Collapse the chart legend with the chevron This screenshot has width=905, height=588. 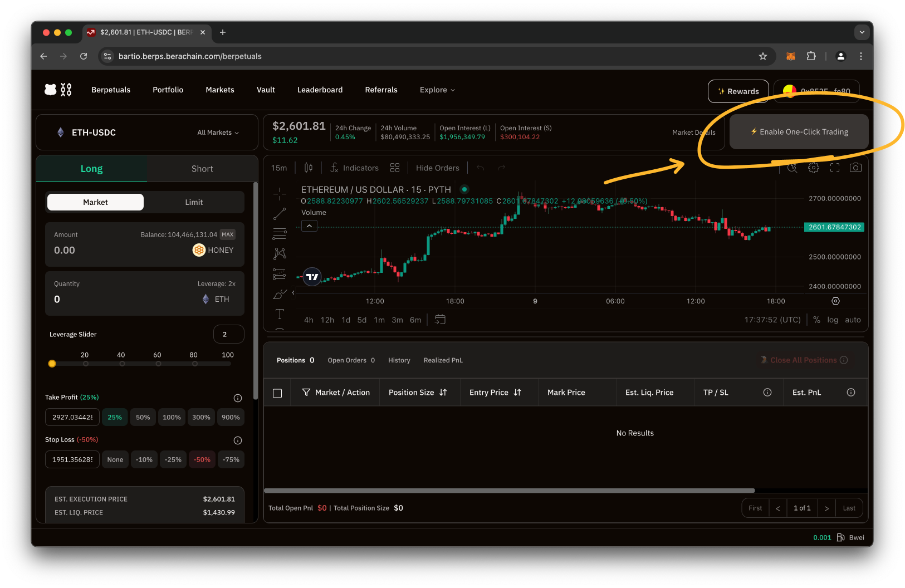pyautogui.click(x=309, y=226)
